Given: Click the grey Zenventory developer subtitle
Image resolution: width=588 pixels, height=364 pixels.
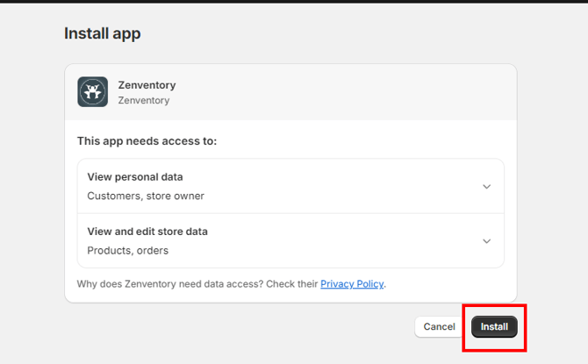Looking at the screenshot, I should 143,100.
